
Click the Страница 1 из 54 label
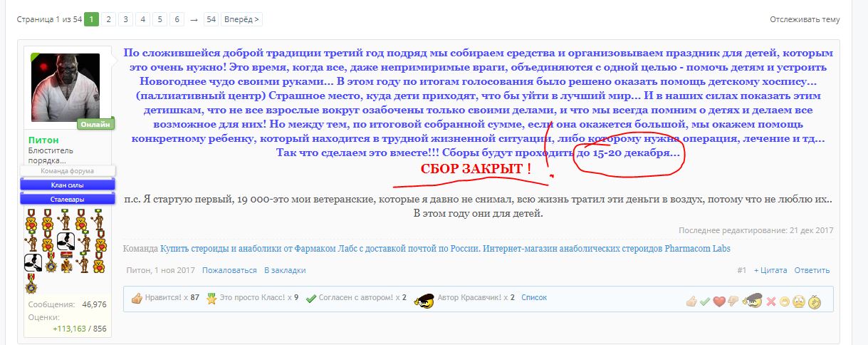[50, 19]
